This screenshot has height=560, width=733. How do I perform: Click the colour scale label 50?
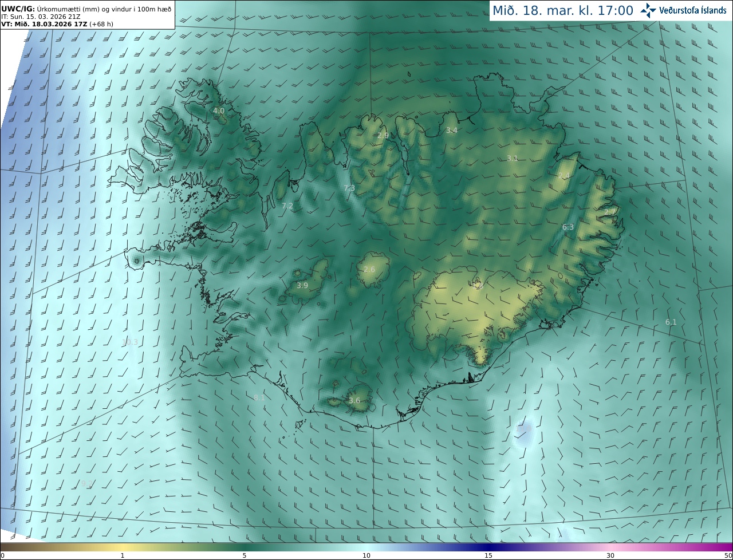point(728,555)
